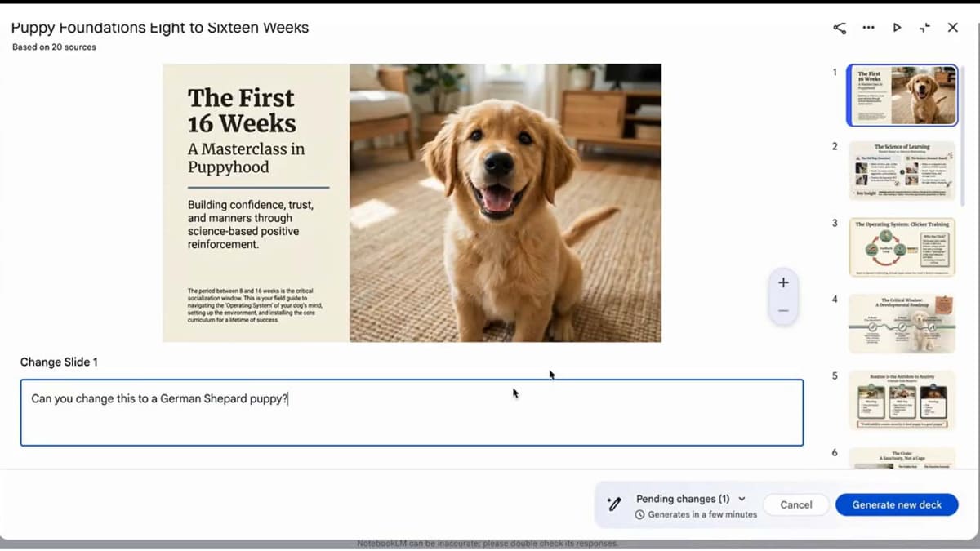Screen dimensions: 980x551
Task: Click Generate new deck button
Action: [x=897, y=504]
